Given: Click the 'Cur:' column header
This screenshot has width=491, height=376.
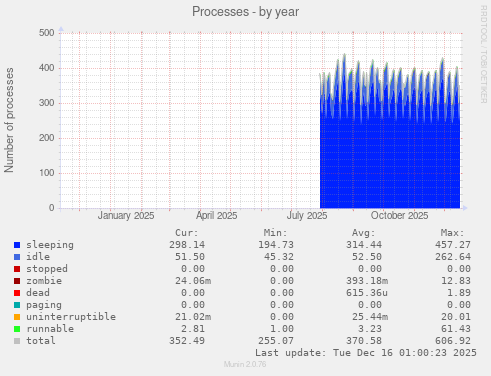Looking at the screenshot, I should (x=187, y=233).
